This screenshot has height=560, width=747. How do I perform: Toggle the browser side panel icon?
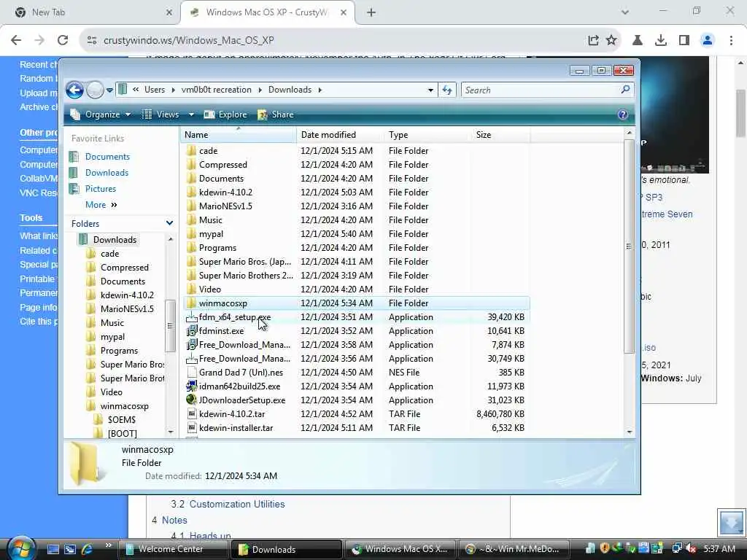click(x=684, y=40)
